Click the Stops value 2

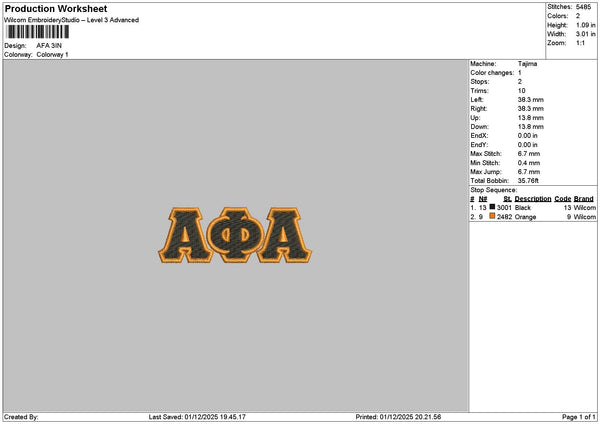pos(520,82)
